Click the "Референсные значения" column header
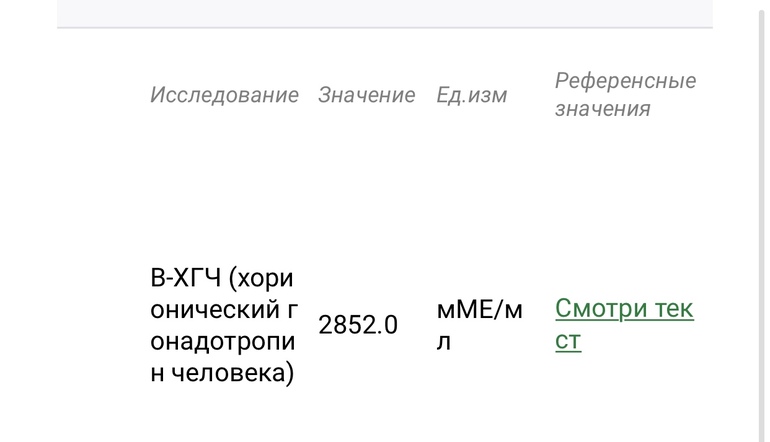Image resolution: width=770 pixels, height=442 pixels. click(x=625, y=94)
